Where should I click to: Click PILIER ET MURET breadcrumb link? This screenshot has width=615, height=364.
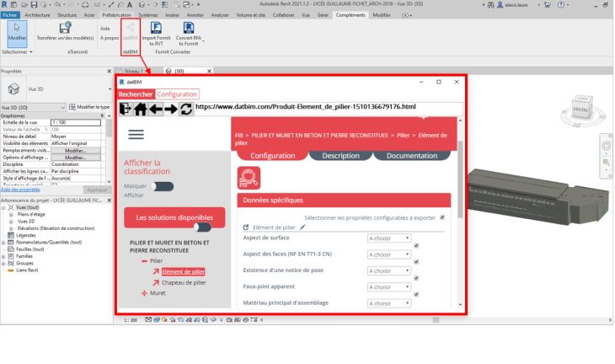click(319, 136)
